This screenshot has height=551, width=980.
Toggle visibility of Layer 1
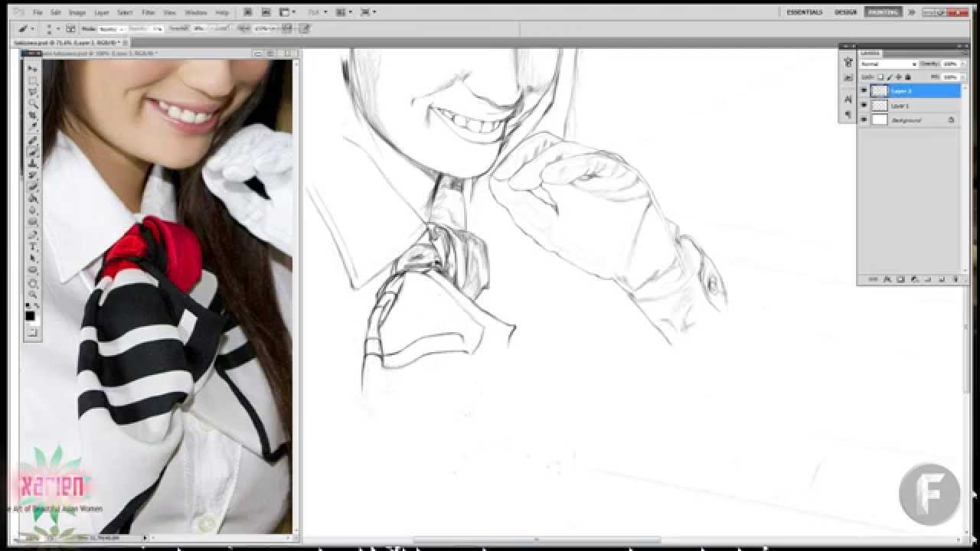pos(864,106)
